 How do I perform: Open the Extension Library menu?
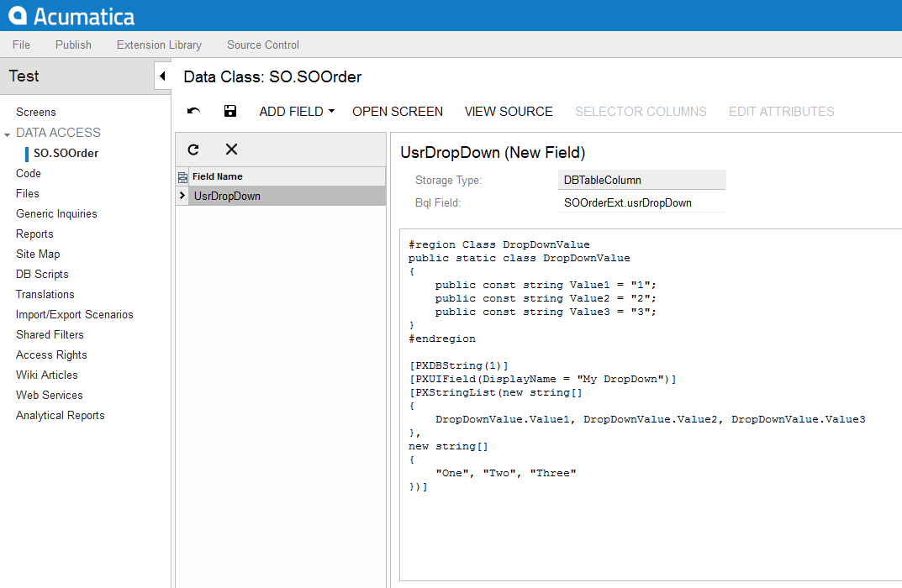click(x=159, y=45)
